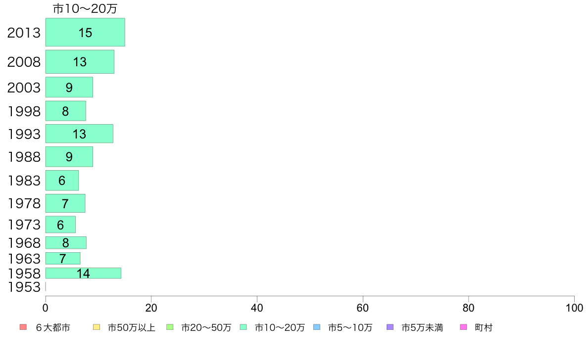Select the 1968 bar showing 8

[x=66, y=243]
